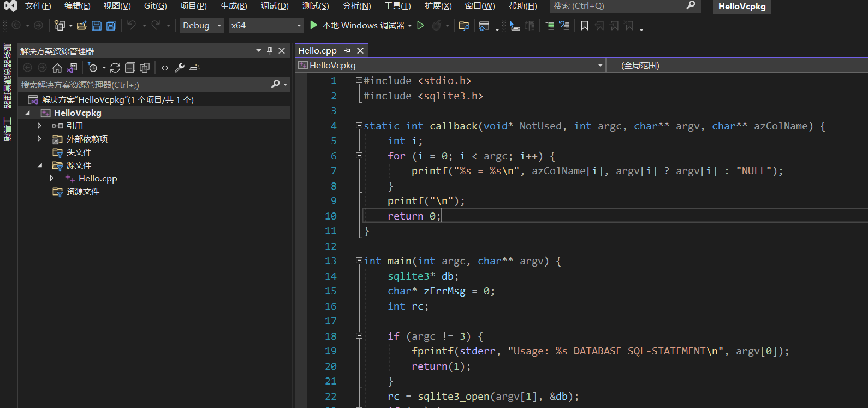This screenshot has width=868, height=408.
Task: Close the Solution Explorer panel
Action: pyautogui.click(x=282, y=50)
